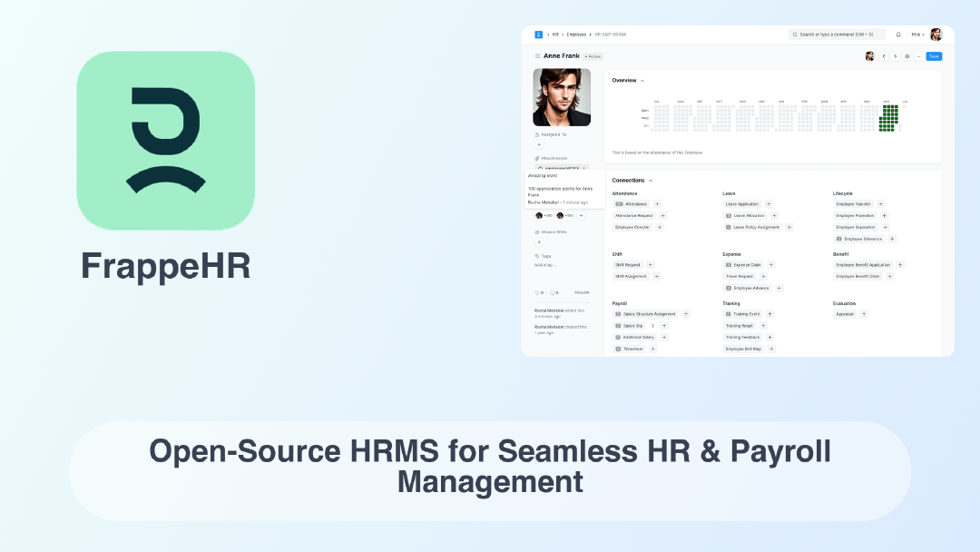Click the plus icon under Shared With

[539, 241]
